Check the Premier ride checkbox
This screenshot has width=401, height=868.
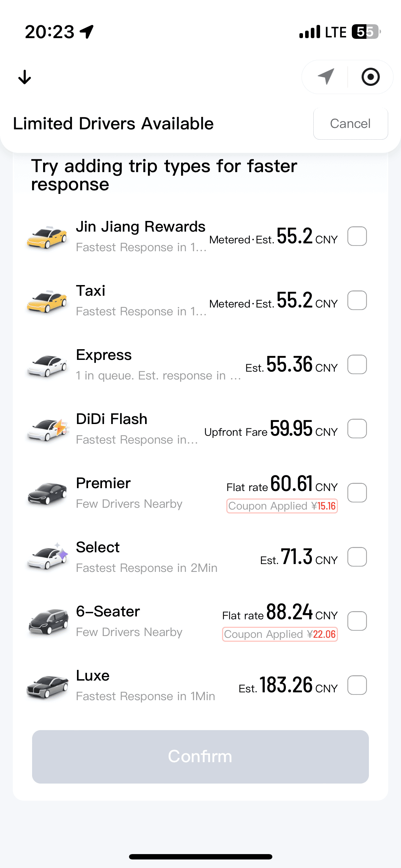coord(357,493)
